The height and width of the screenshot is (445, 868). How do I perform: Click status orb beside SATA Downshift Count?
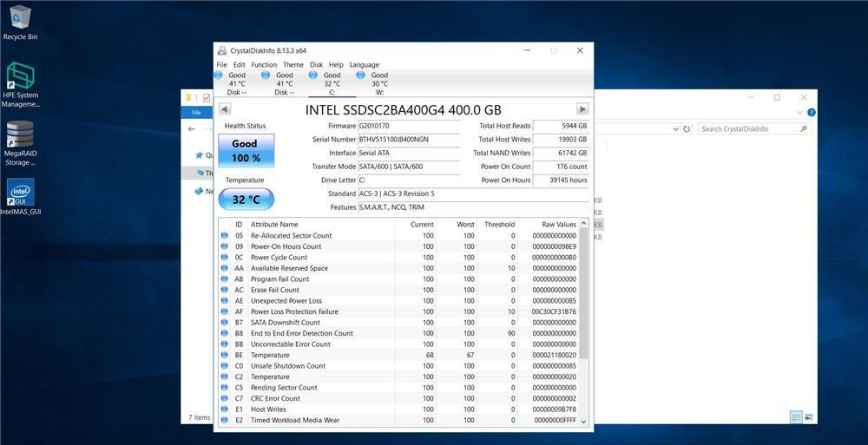click(x=224, y=322)
